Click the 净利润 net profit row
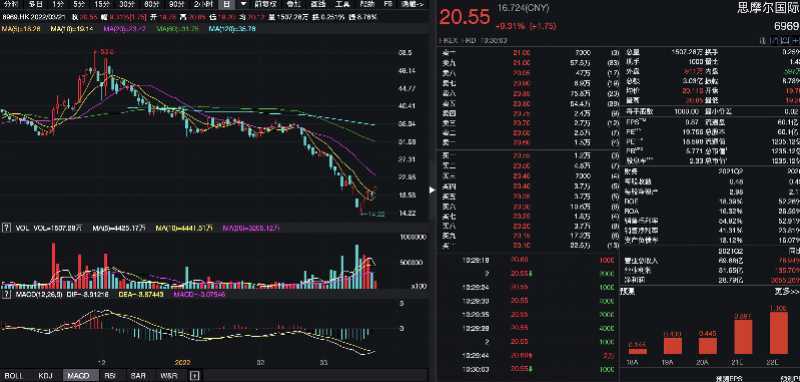This screenshot has width=800, height=382. click(x=712, y=280)
